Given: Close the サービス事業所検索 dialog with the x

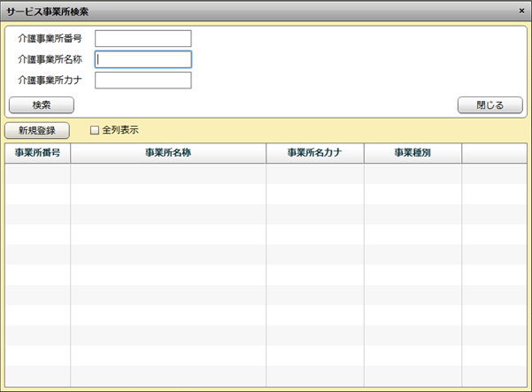Looking at the screenshot, I should pyautogui.click(x=520, y=11).
